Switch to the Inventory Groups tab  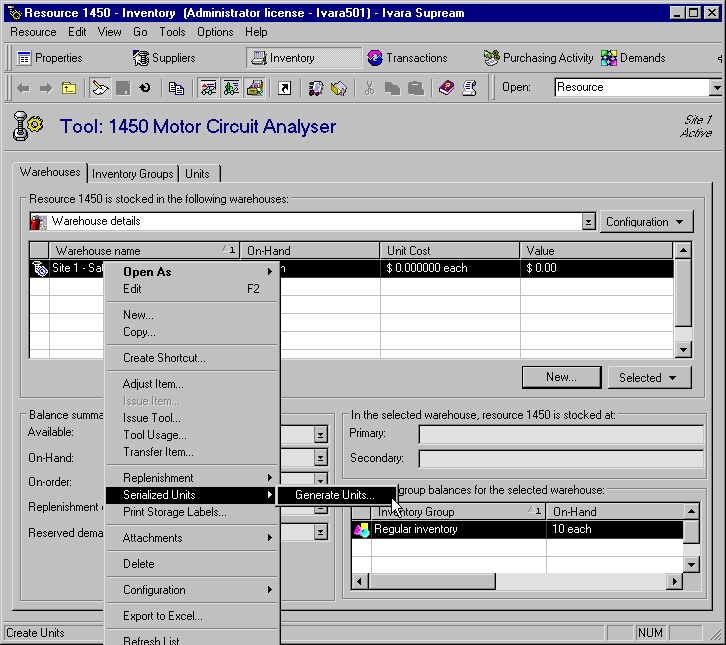click(133, 174)
